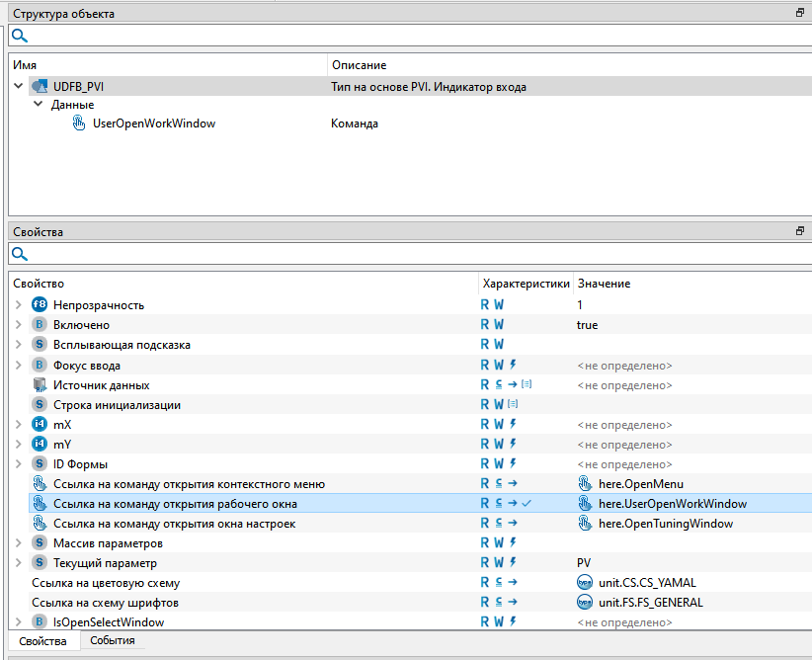The image size is (812, 660).
Task: Click the UDFB_PVI object type icon
Action: [x=40, y=87]
